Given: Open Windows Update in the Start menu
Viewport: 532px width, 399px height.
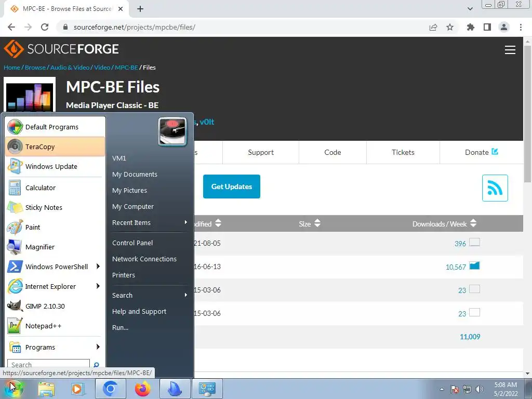Looking at the screenshot, I should click(x=55, y=166).
